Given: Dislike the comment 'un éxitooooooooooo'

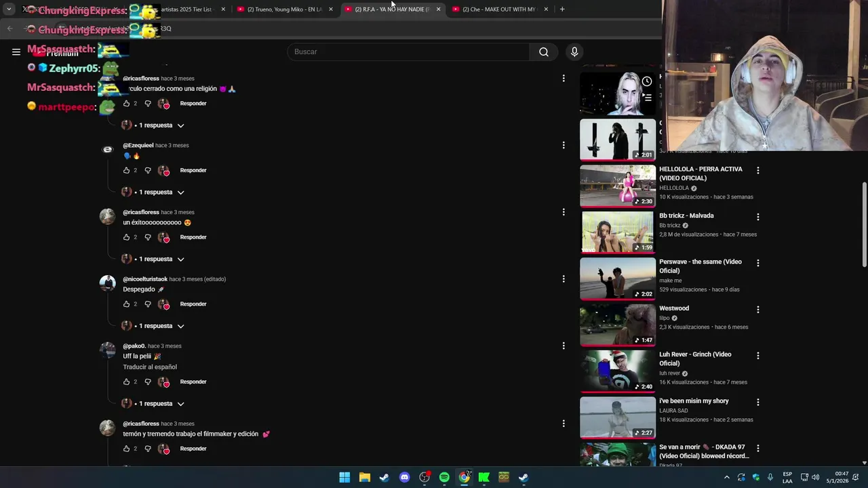Looking at the screenshot, I should pyautogui.click(x=148, y=237).
